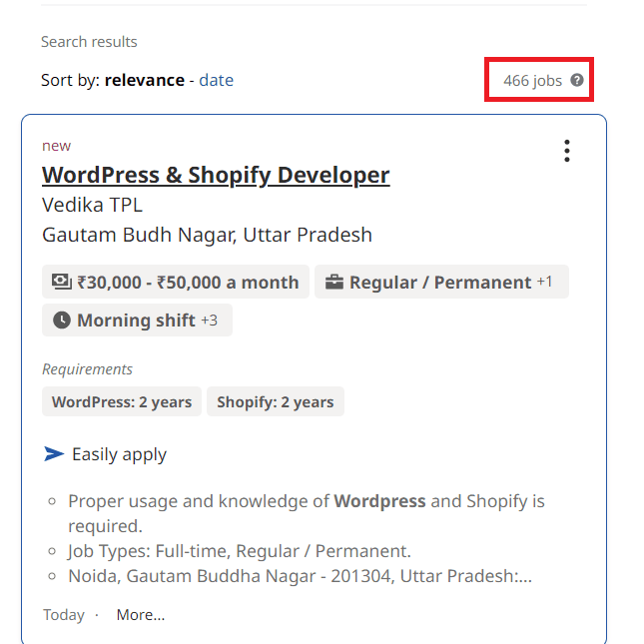The image size is (644, 644).
Task: Sort results by date
Action: pyautogui.click(x=216, y=80)
